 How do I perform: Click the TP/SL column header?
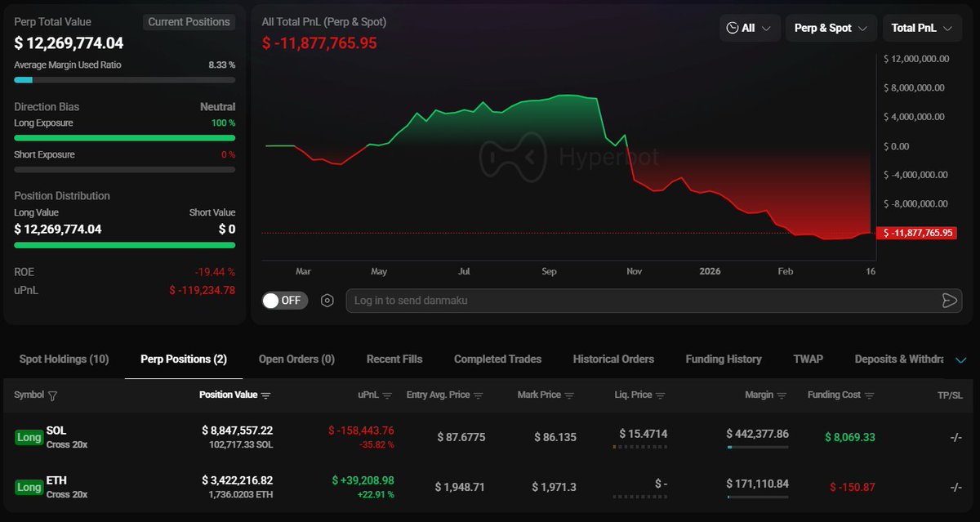tap(950, 395)
